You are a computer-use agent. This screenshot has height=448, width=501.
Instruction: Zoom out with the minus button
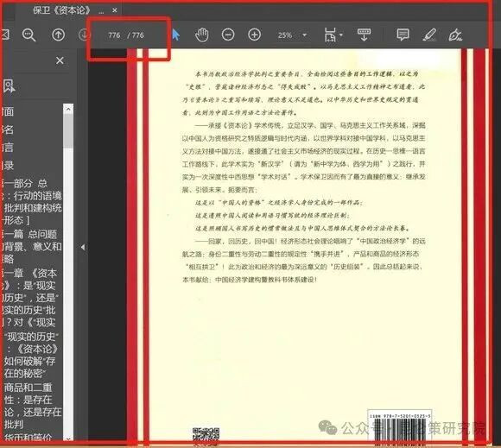point(228,35)
